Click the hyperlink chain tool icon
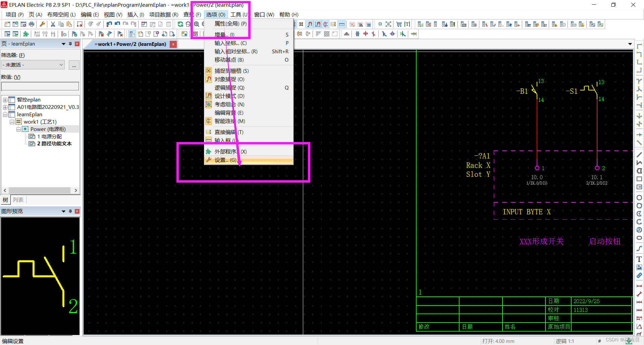Image resolution: width=644 pixels, height=345 pixels. point(639,275)
